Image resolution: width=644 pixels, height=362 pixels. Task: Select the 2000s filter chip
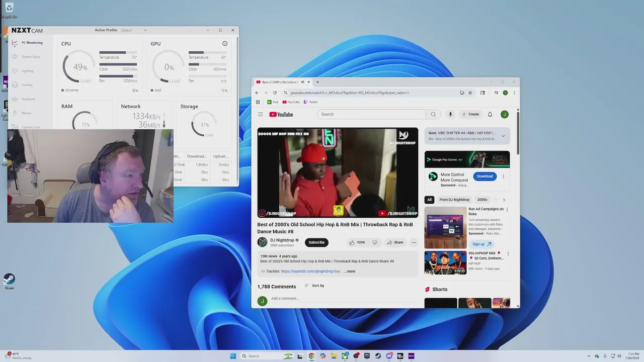[x=482, y=200]
